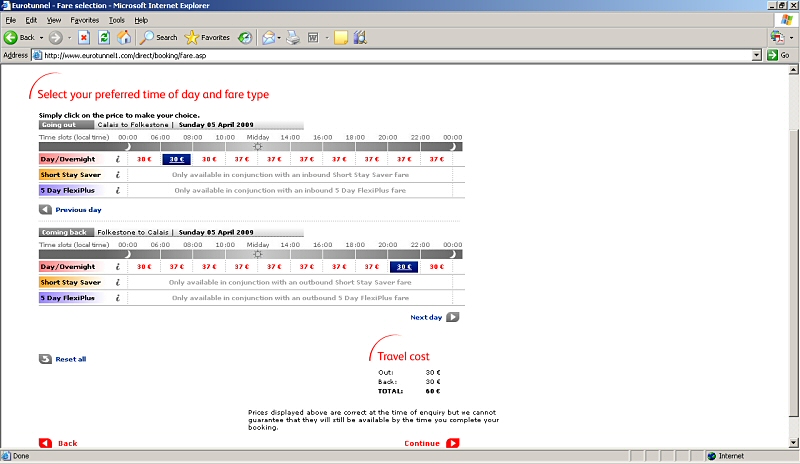Stop page loading with red X icon
Viewport: 800px width, 464px height.
tap(84, 37)
